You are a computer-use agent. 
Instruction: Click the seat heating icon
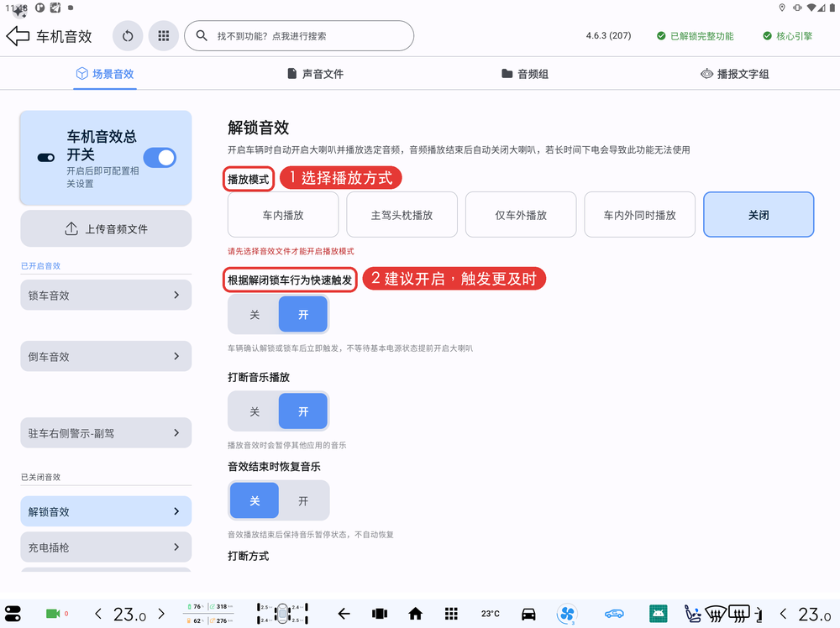coord(693,614)
